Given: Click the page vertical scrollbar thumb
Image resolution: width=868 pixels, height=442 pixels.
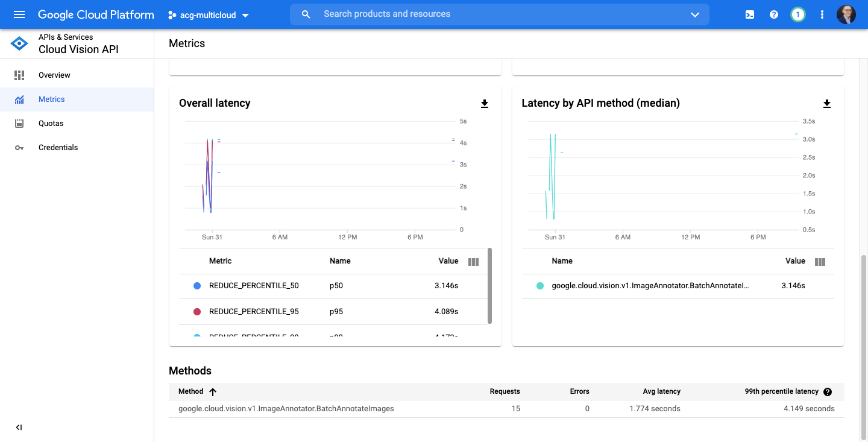Looking at the screenshot, I should pos(863,347).
